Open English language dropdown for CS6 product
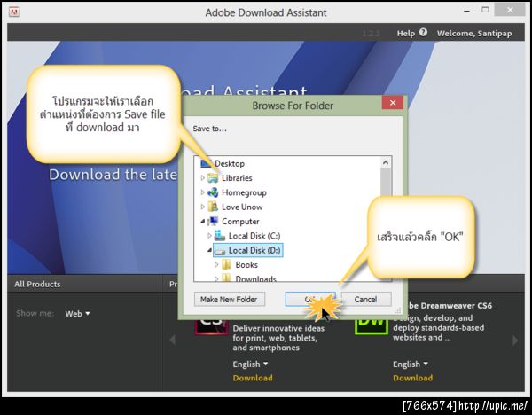532x415 pixels. click(250, 364)
